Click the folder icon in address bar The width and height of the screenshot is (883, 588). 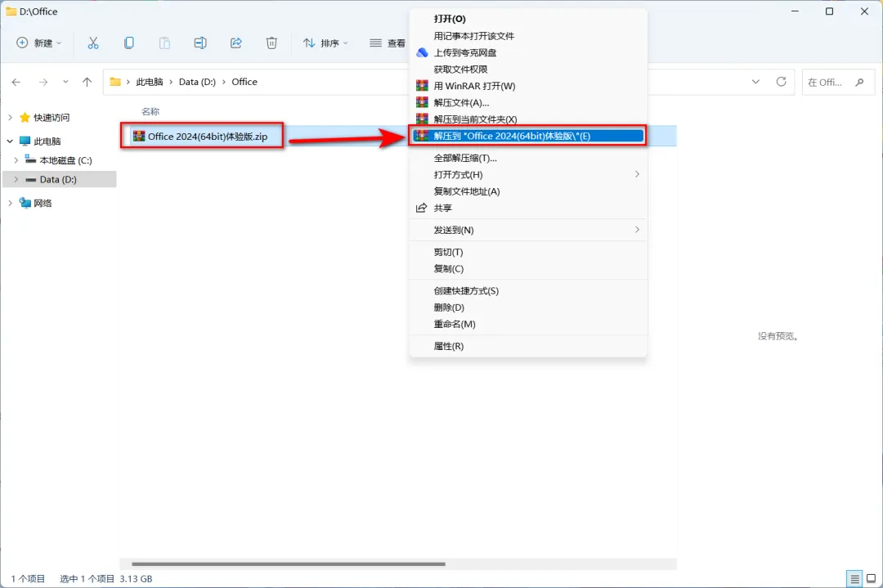coord(115,83)
